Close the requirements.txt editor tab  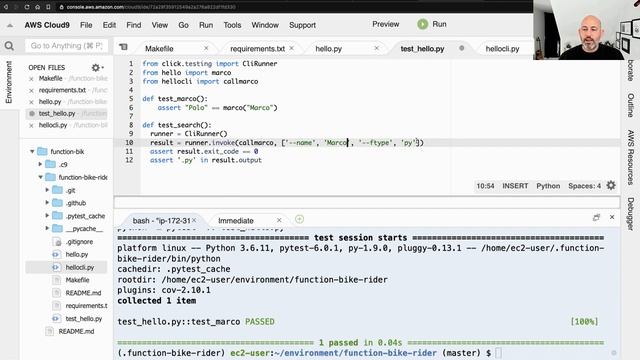[x=291, y=48]
